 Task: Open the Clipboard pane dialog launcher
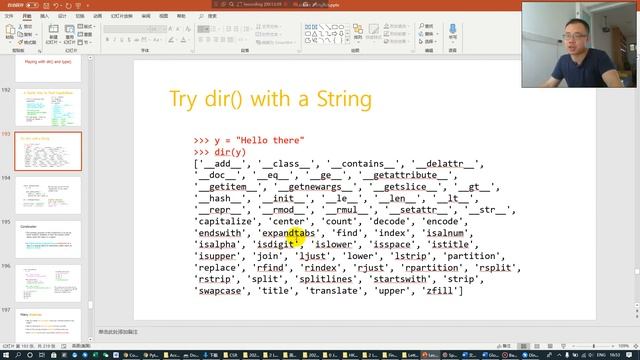pos(40,51)
